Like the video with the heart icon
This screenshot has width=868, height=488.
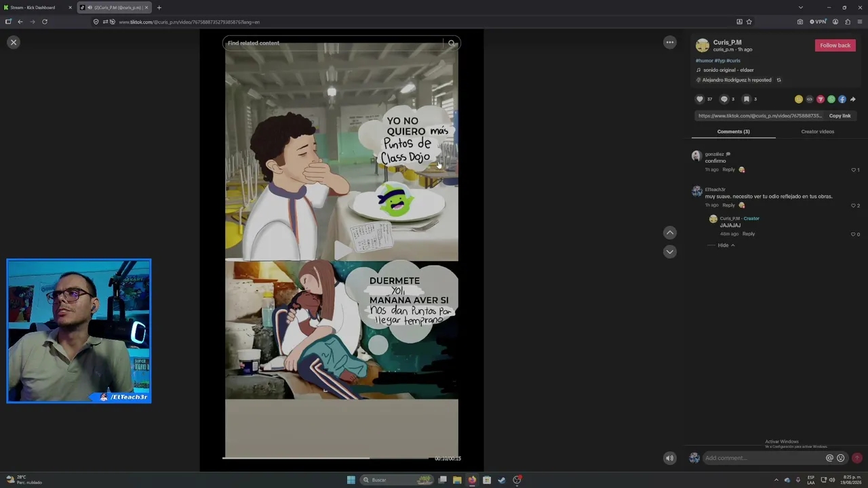pos(700,99)
